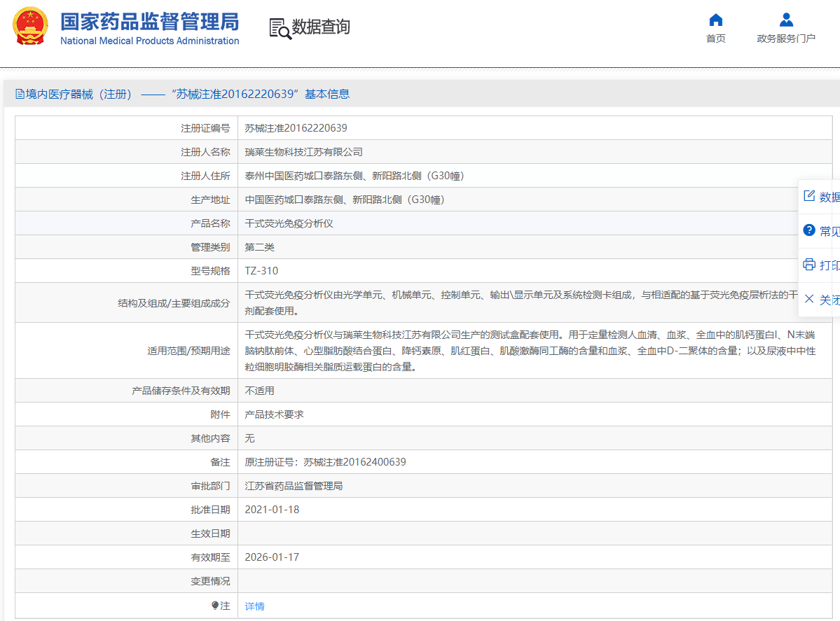Click the 注 circle icon at bottom row
This screenshot has height=621, width=840.
click(216, 606)
